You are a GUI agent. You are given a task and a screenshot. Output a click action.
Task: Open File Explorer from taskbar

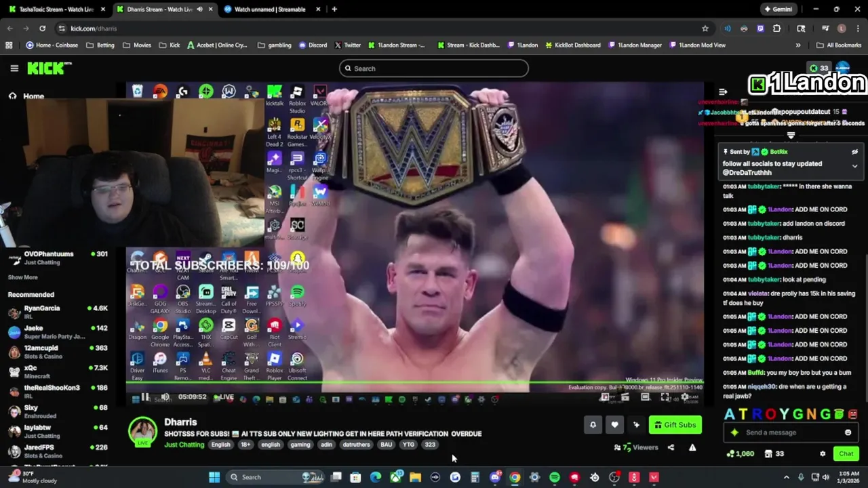415,477
